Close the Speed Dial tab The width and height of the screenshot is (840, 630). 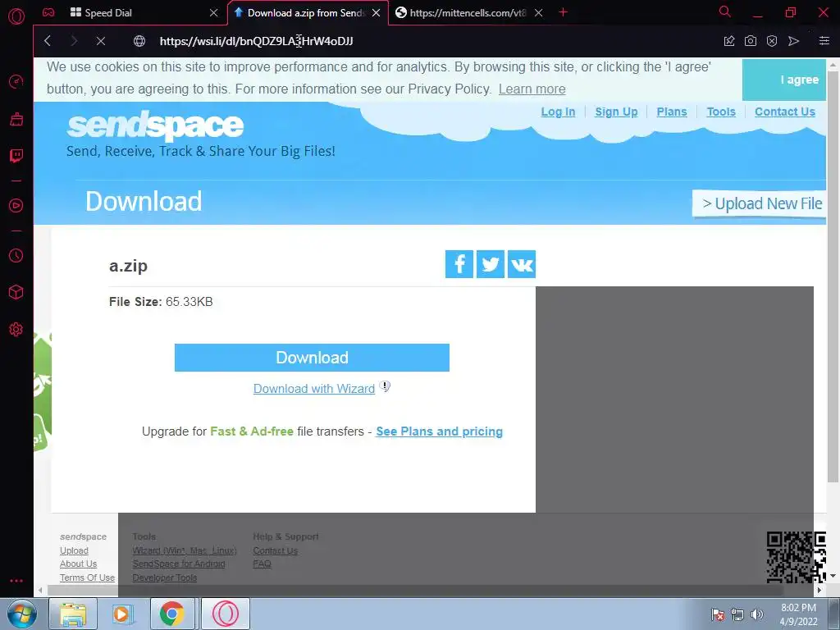coord(214,13)
